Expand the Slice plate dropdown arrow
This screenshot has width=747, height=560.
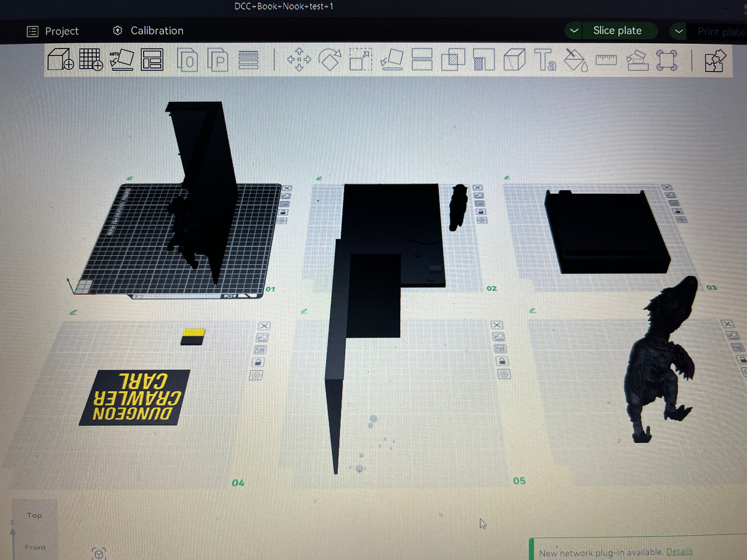pos(574,31)
